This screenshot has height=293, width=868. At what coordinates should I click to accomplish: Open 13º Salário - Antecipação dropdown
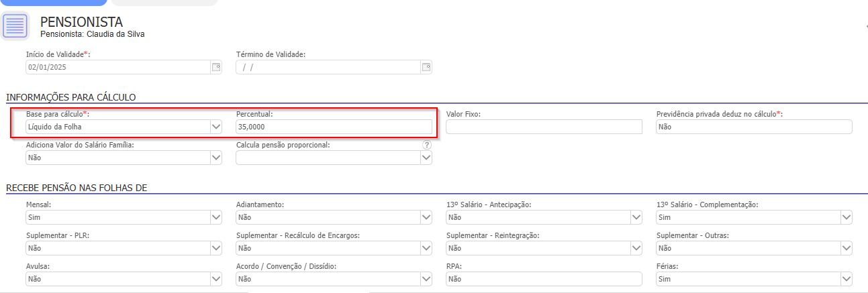pyautogui.click(x=636, y=217)
